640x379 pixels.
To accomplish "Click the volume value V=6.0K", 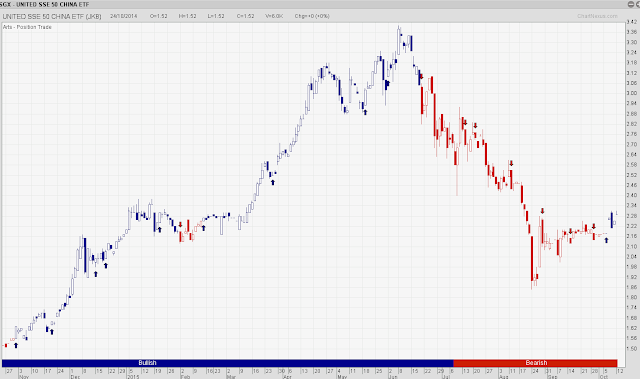I will click(274, 16).
